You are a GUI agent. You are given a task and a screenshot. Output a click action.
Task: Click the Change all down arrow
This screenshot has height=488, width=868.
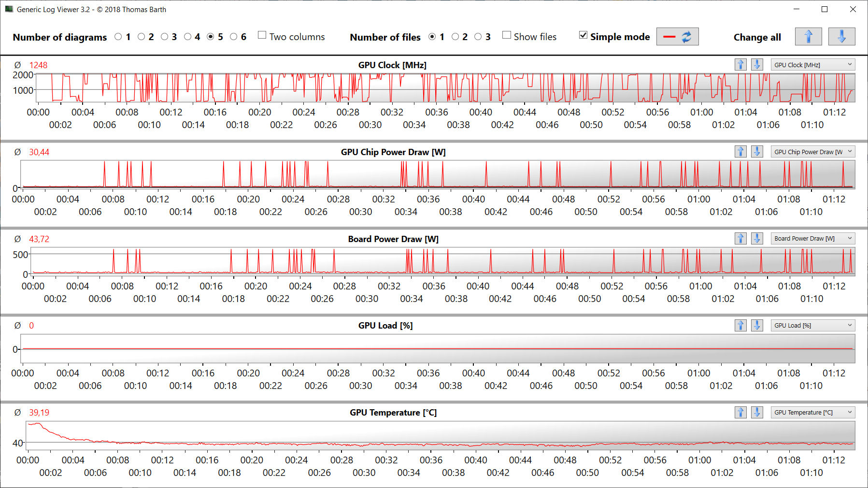(841, 37)
